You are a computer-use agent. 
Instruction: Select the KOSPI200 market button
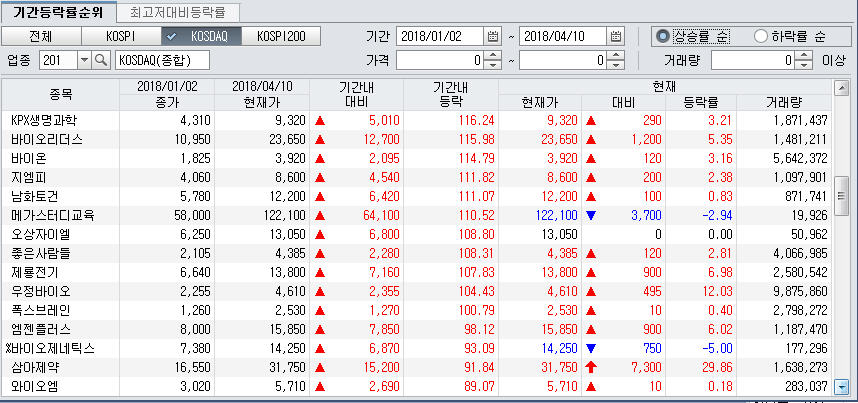coord(281,37)
